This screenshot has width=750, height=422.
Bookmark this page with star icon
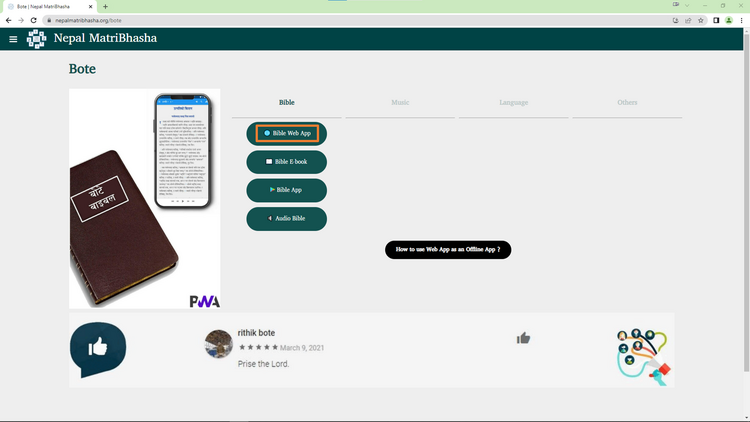coord(701,20)
